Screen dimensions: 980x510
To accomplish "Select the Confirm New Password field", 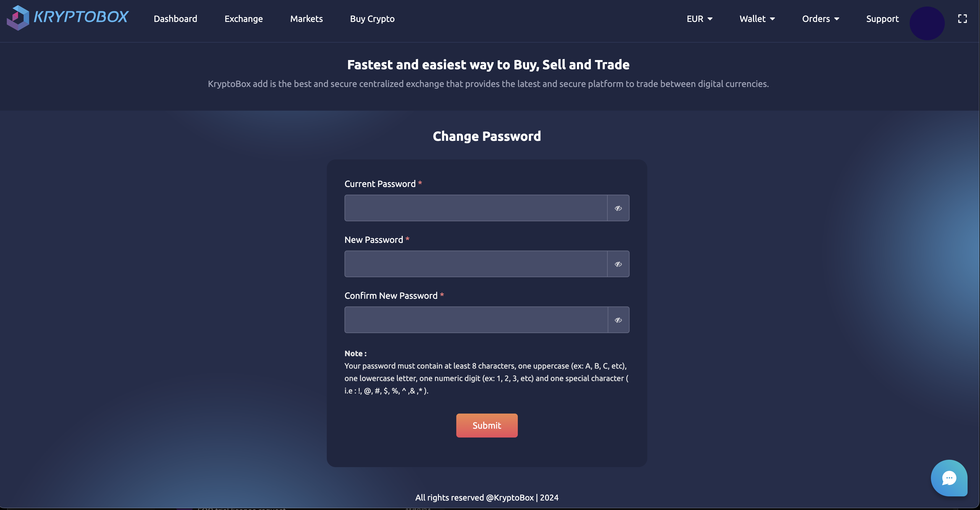I will tap(476, 320).
